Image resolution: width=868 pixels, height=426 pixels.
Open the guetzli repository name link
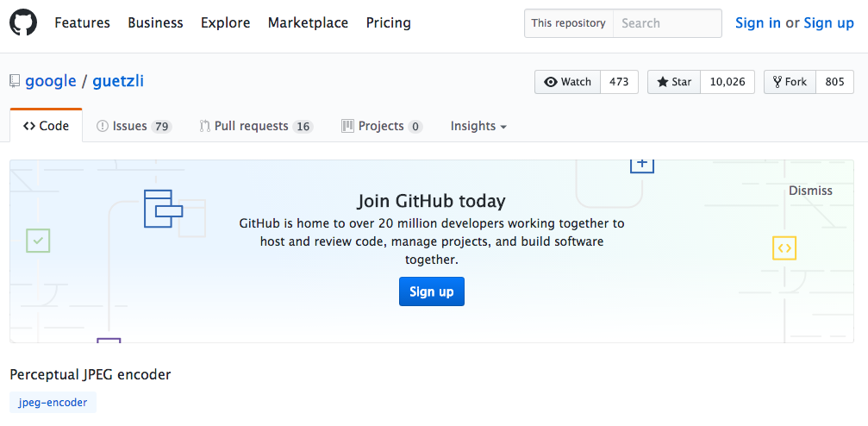click(x=118, y=81)
